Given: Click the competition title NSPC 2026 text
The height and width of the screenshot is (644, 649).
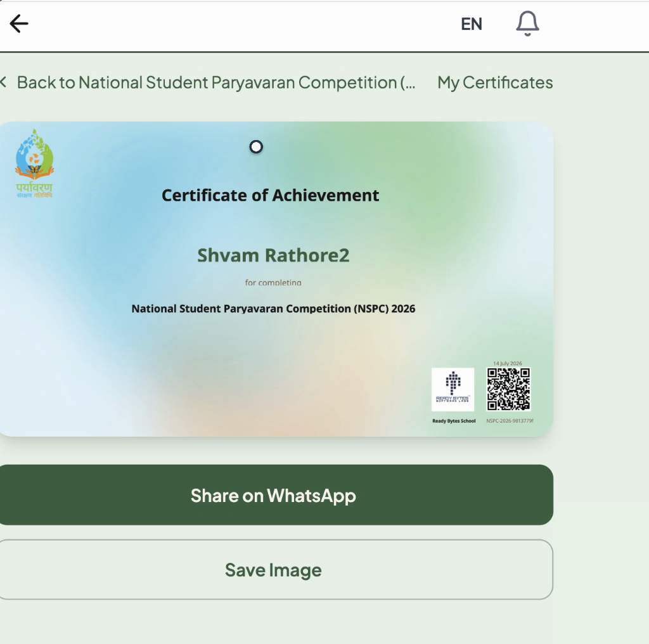Looking at the screenshot, I should [x=273, y=309].
